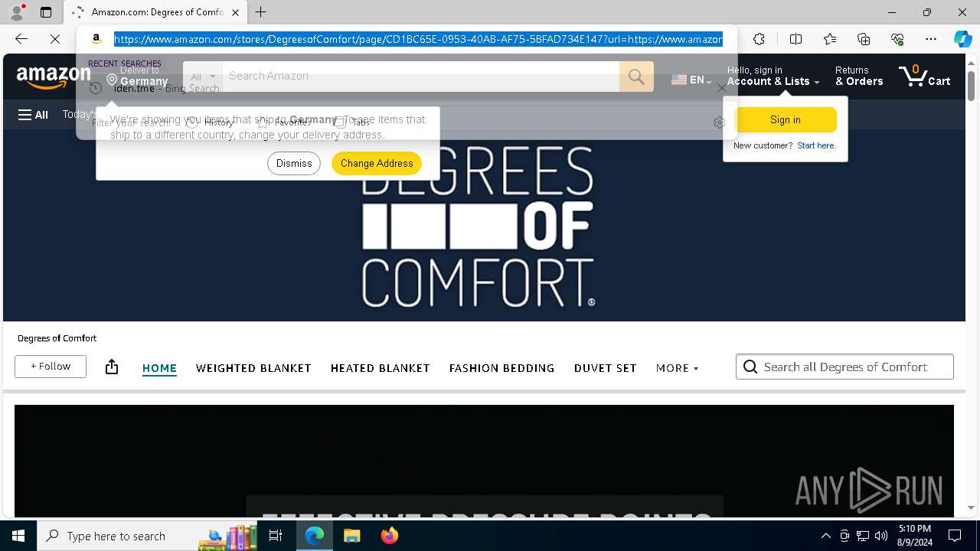Click the Dismiss button

(294, 163)
